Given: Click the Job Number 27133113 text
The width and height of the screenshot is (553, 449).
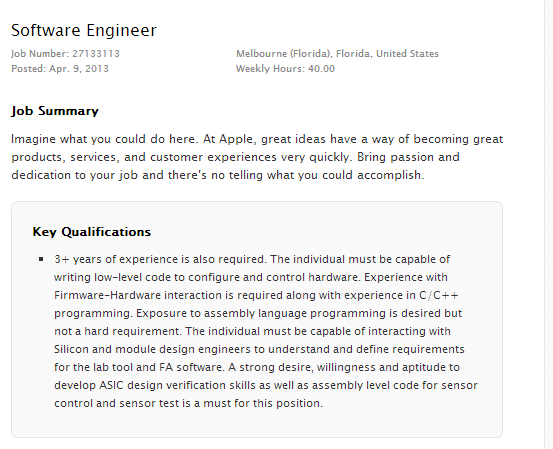Looking at the screenshot, I should click(x=65, y=54).
